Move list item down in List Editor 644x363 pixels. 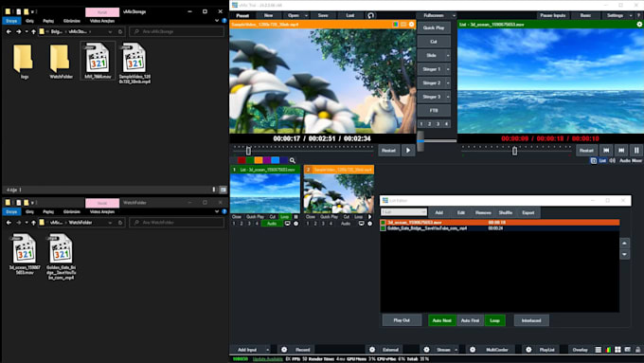click(624, 254)
